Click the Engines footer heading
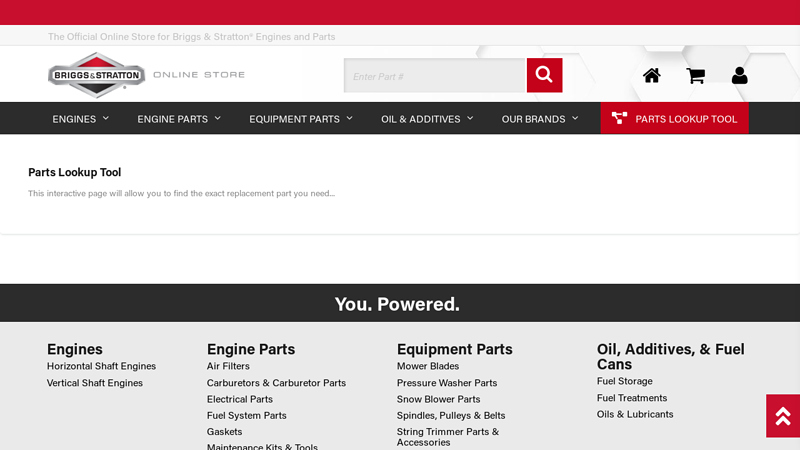 [x=75, y=349]
